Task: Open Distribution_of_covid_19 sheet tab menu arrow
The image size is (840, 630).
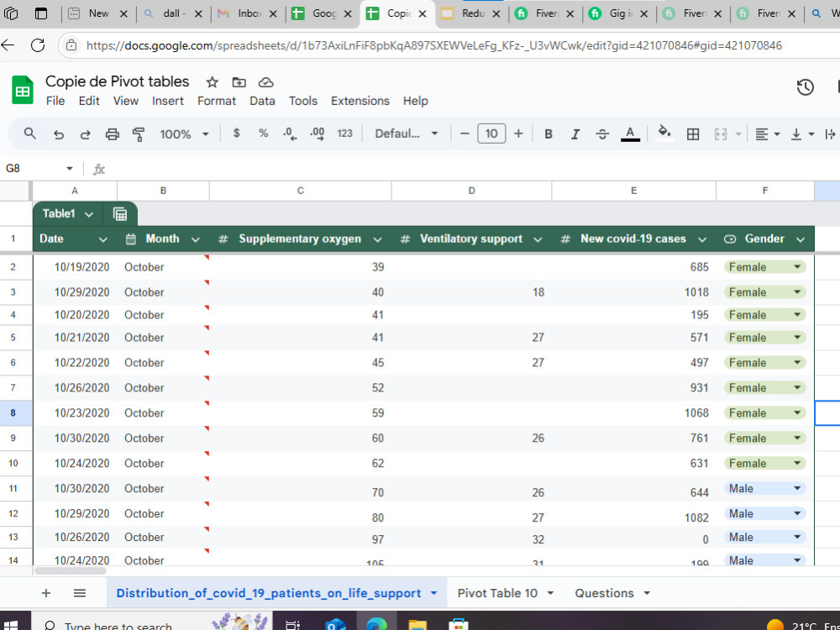Action: (x=434, y=593)
